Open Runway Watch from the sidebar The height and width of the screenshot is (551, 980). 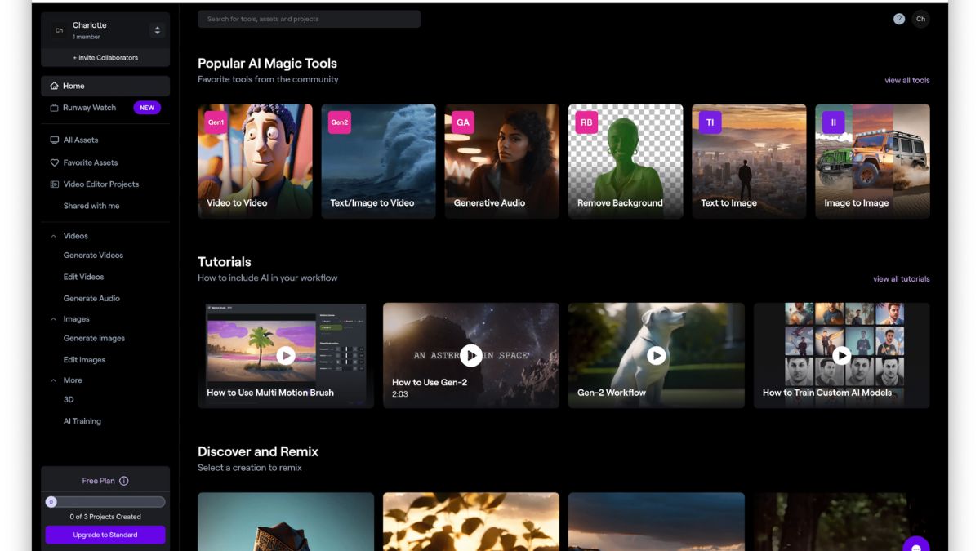(89, 108)
